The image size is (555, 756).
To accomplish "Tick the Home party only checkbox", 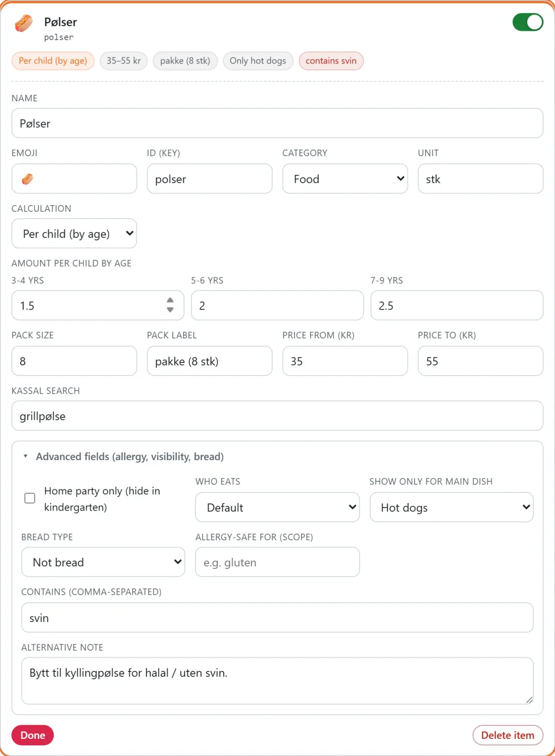I will tap(30, 498).
